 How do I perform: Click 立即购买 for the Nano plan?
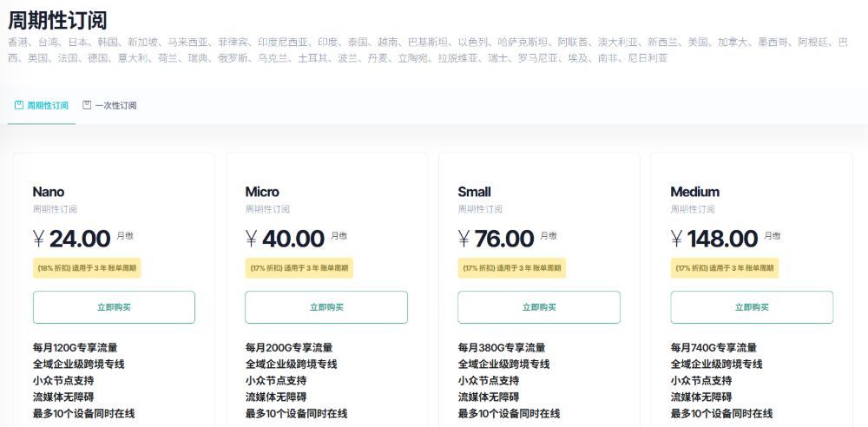(114, 307)
